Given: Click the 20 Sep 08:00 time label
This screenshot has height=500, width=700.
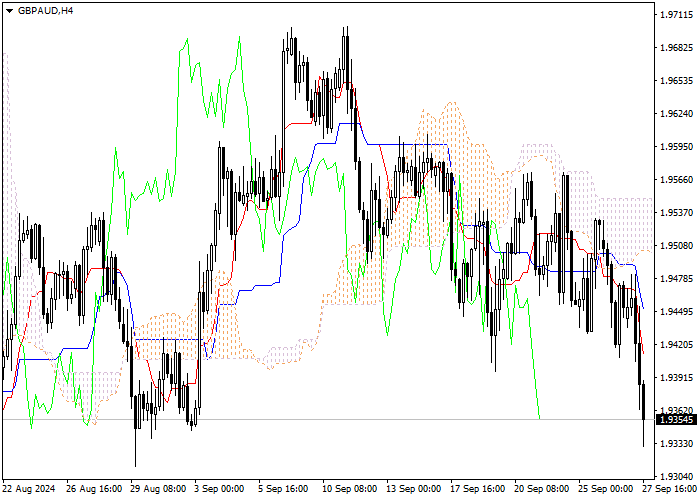Looking at the screenshot, I should click(x=542, y=489).
